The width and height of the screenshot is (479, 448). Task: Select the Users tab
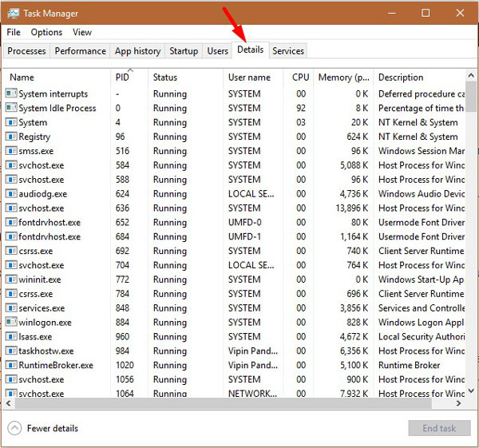coord(217,51)
